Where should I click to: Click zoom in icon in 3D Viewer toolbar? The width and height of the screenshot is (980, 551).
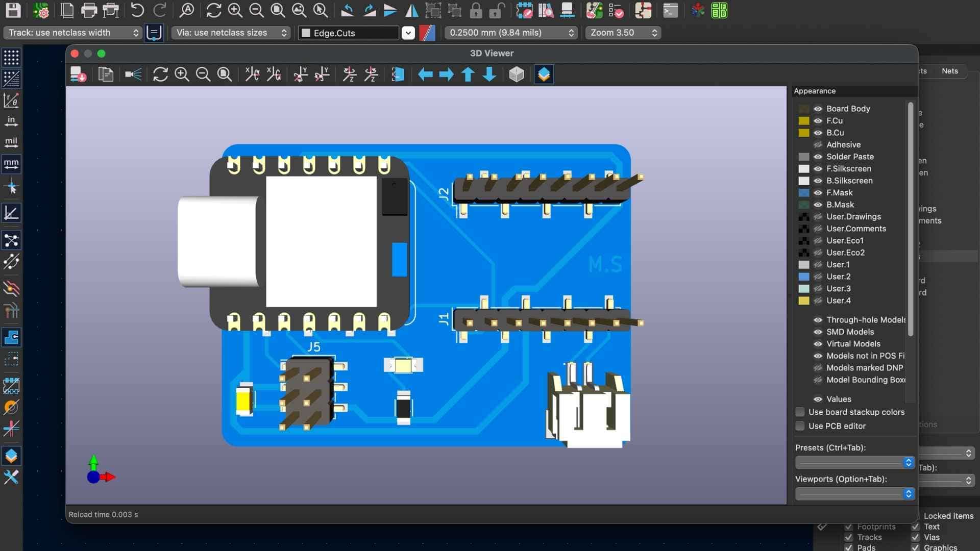tap(182, 74)
